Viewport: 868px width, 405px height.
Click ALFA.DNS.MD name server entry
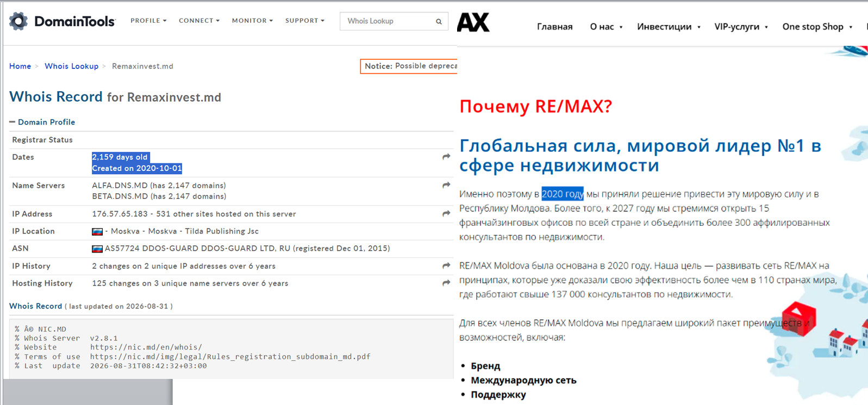tap(159, 186)
